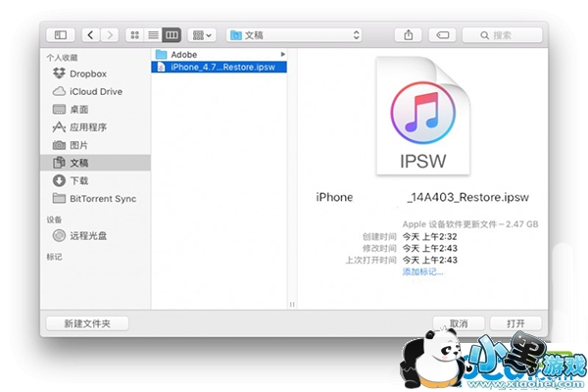This screenshot has width=588, height=392.
Task: Click the 下载 arrow icon
Action: tap(59, 180)
